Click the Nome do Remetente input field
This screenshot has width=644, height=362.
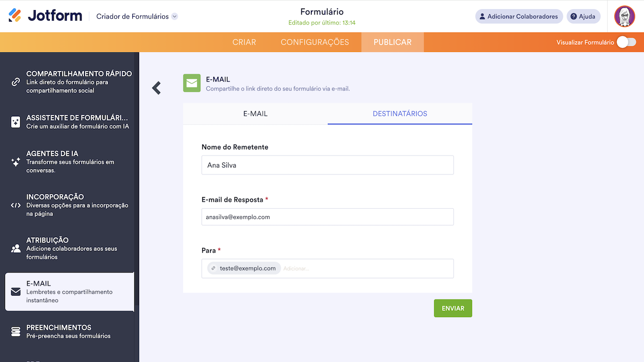pos(328,165)
